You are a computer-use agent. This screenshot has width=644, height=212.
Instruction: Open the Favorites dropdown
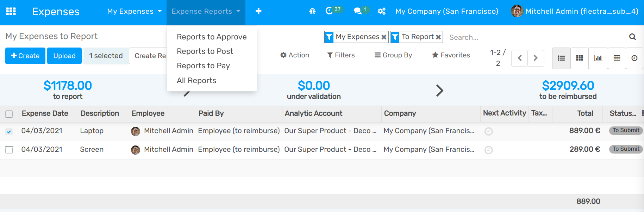click(x=451, y=55)
